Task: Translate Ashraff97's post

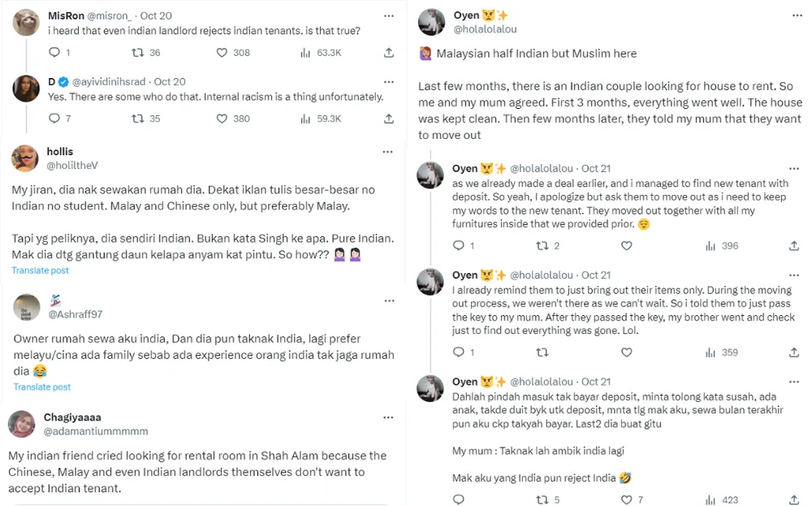Action: (x=41, y=387)
